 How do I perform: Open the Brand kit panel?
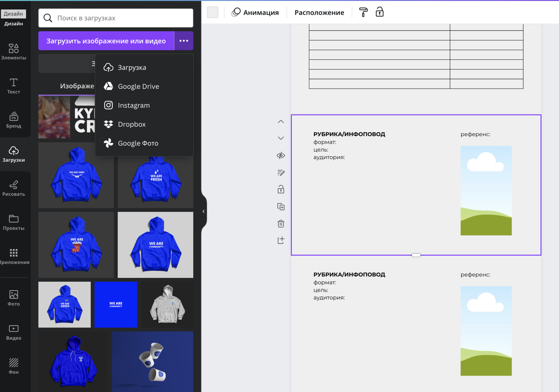(14, 120)
